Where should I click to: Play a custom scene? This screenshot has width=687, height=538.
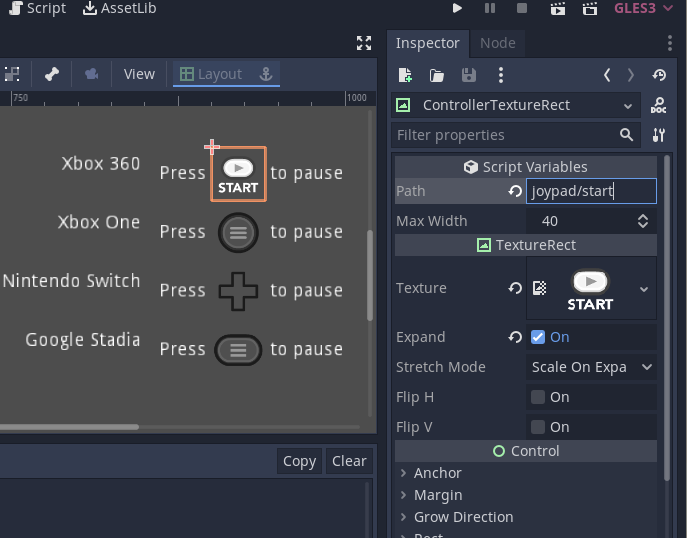tap(590, 8)
